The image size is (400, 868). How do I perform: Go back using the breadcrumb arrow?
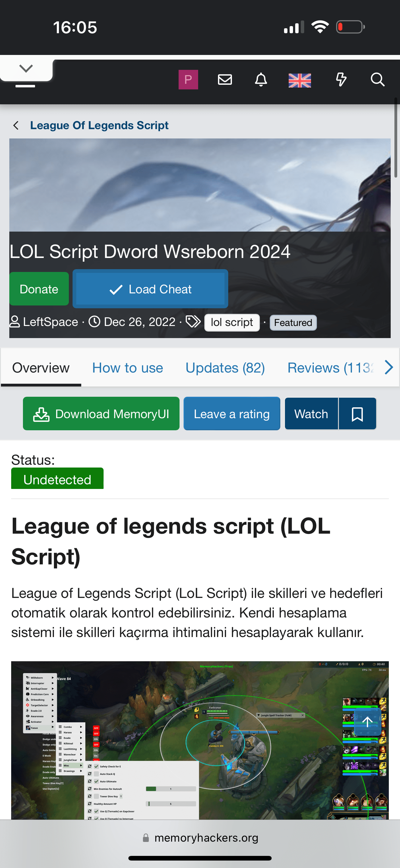coord(16,125)
